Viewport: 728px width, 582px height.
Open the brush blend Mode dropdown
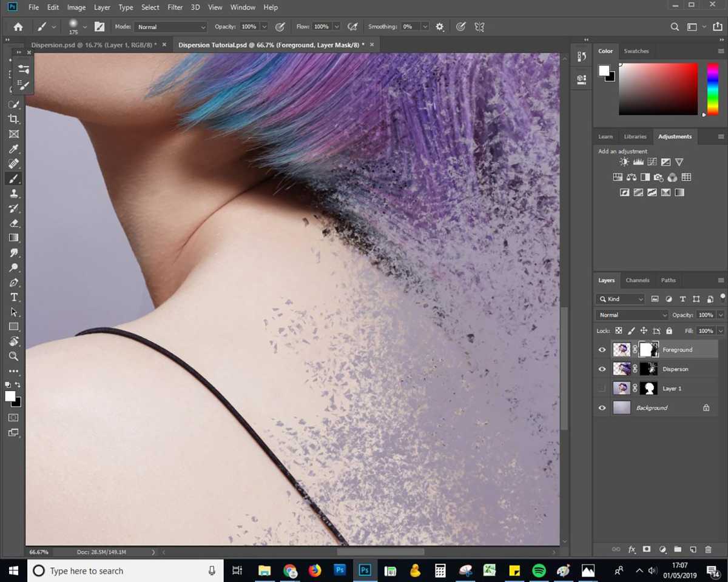click(x=170, y=27)
